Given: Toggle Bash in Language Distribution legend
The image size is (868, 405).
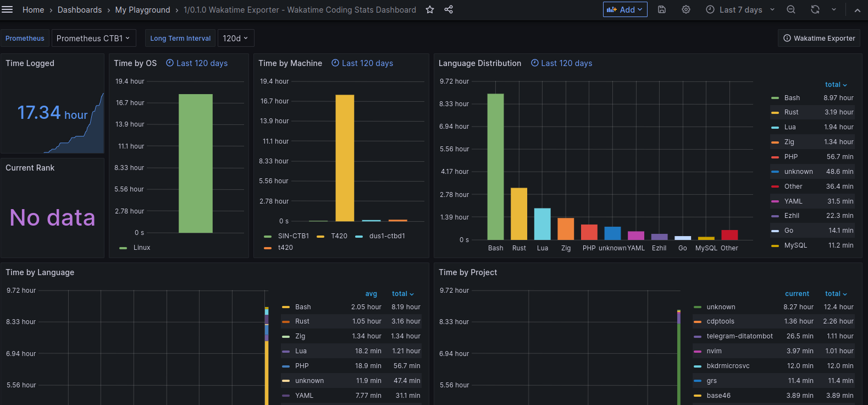Looking at the screenshot, I should coord(792,98).
